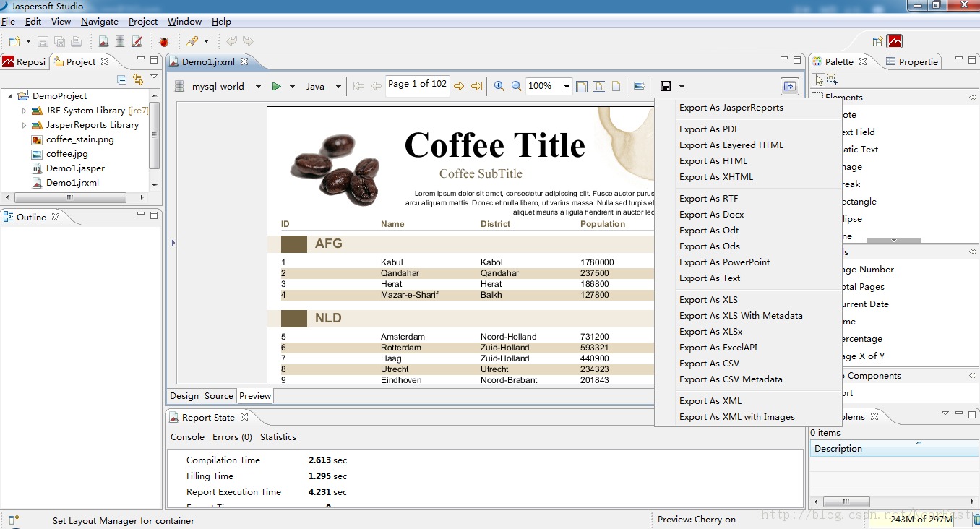Screen dimensions: 980x529
Task: Click the print icon in the main toolbar
Action: [76, 41]
